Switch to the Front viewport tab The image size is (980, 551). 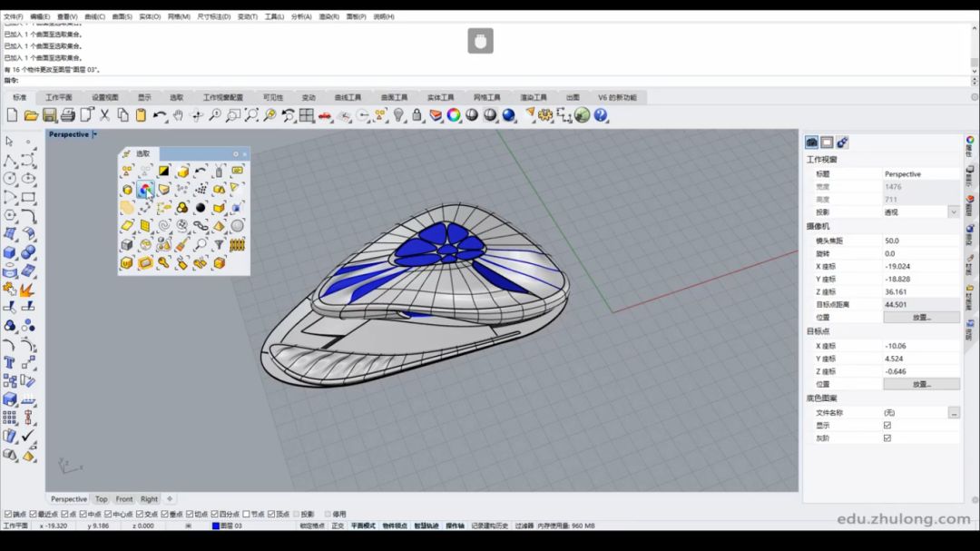tap(124, 499)
